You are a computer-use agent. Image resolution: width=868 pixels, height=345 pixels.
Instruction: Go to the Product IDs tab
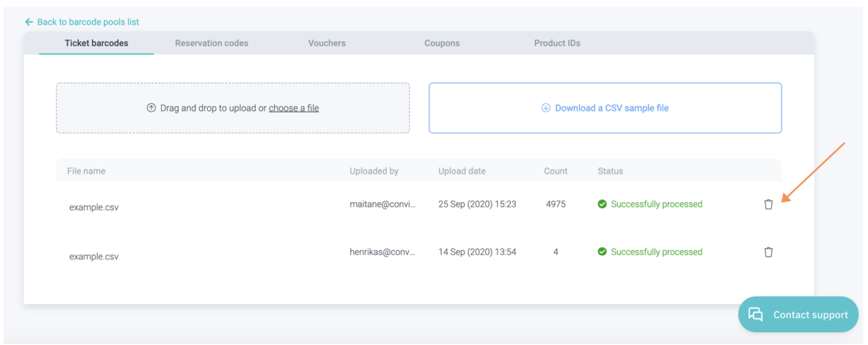[557, 43]
